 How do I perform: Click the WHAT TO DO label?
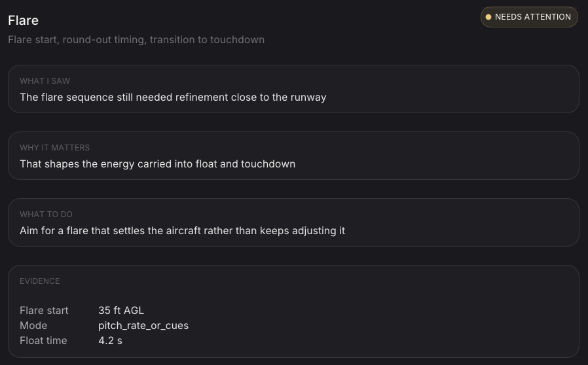[46, 215]
